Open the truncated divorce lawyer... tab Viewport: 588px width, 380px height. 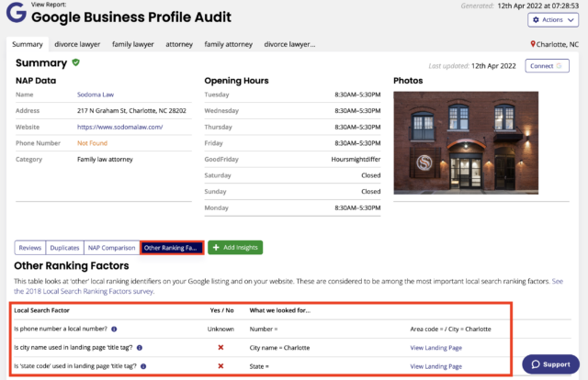coord(289,43)
